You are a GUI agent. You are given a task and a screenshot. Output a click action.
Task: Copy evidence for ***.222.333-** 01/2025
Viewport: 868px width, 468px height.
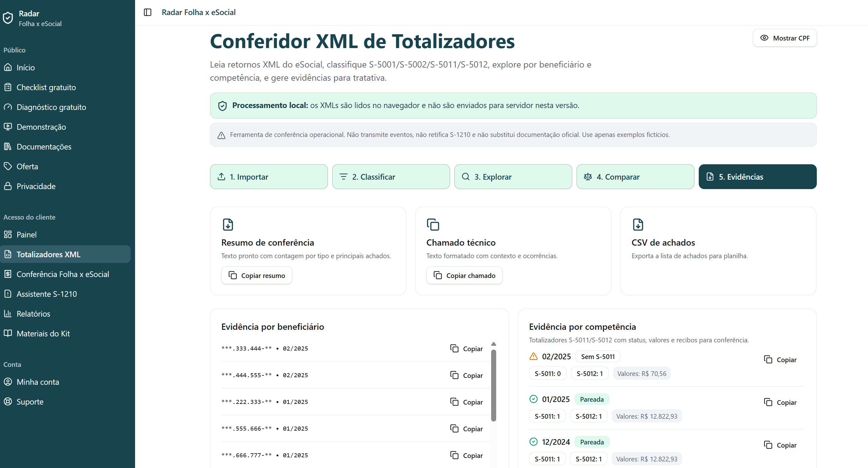click(x=467, y=402)
